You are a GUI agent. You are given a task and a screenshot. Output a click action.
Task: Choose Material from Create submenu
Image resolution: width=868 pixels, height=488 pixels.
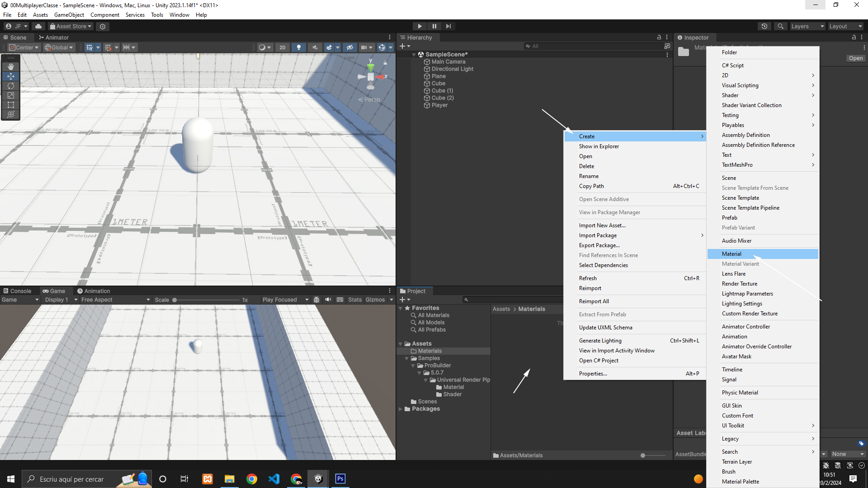pyautogui.click(x=731, y=254)
